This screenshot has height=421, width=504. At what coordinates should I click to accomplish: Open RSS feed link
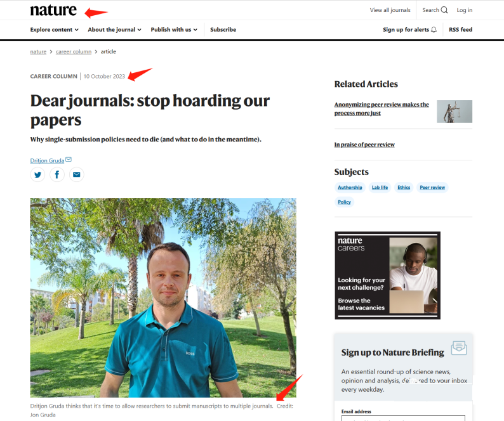tap(460, 30)
